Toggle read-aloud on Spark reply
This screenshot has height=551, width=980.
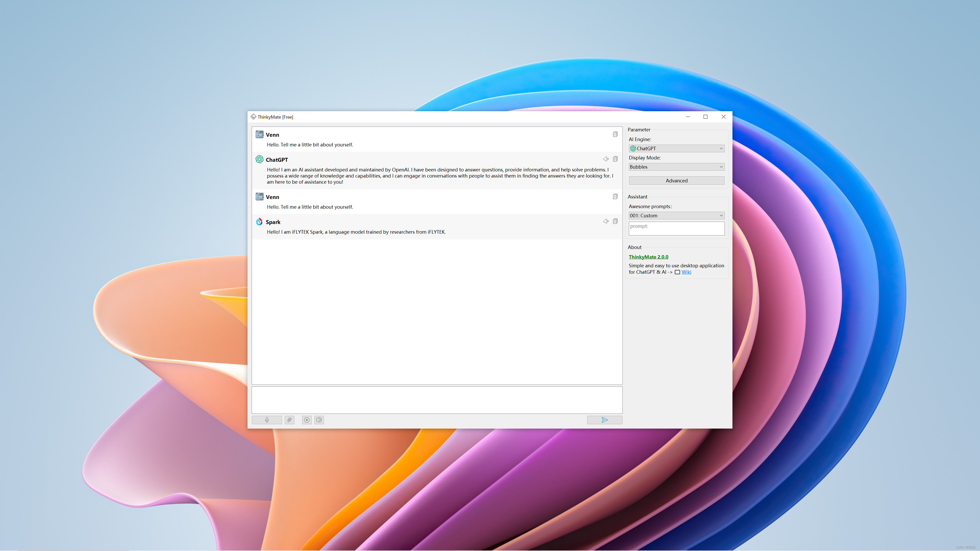[606, 221]
